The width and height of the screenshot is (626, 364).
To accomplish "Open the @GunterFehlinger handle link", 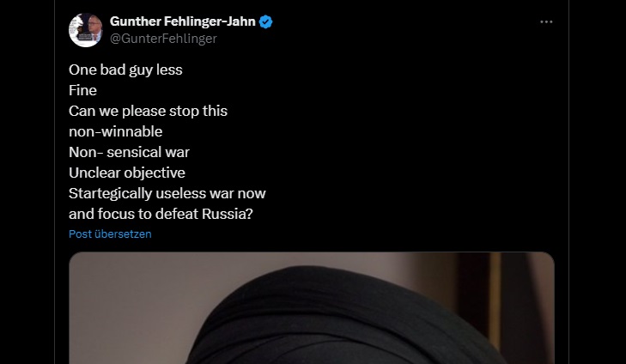I will pos(163,39).
